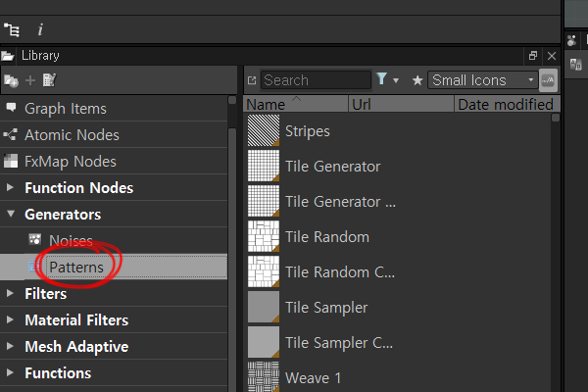The image size is (588, 392).
Task: Select the Generators label
Action: [63, 215]
